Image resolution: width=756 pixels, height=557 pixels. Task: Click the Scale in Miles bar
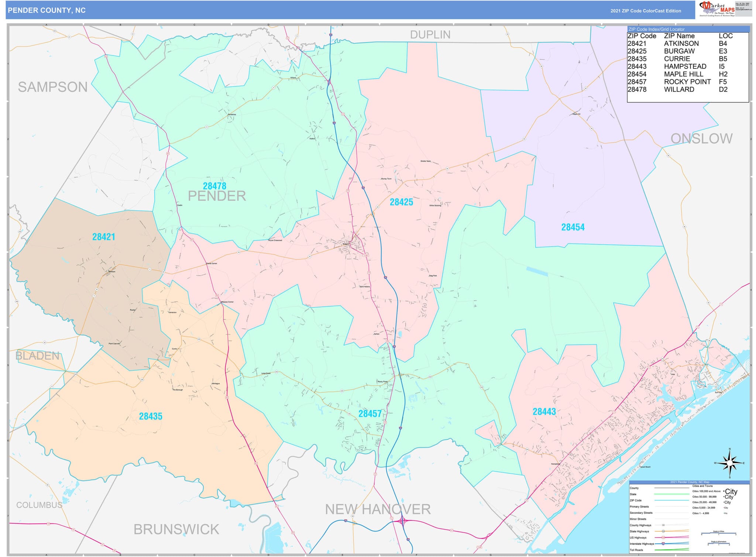[x=718, y=533]
